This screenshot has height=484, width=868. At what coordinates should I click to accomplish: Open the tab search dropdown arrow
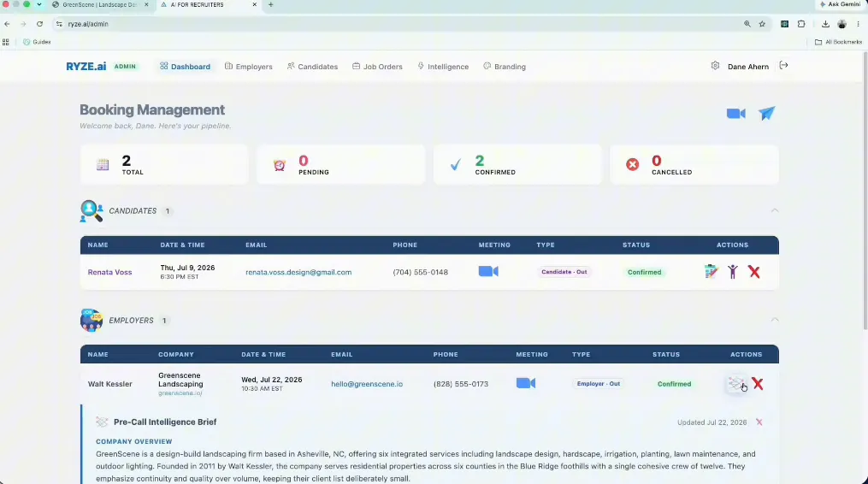[39, 4]
